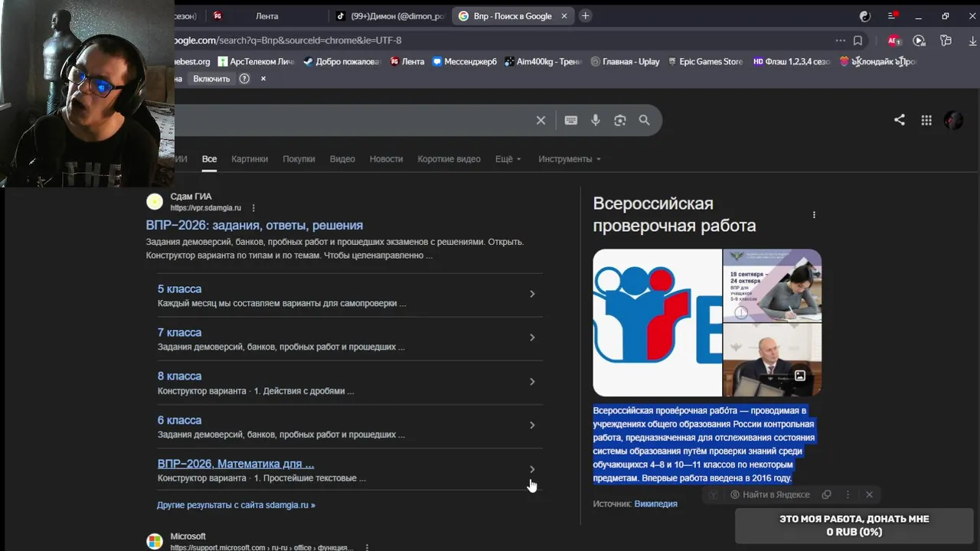
Task: Expand the Ещё search filters dropdown
Action: click(508, 159)
